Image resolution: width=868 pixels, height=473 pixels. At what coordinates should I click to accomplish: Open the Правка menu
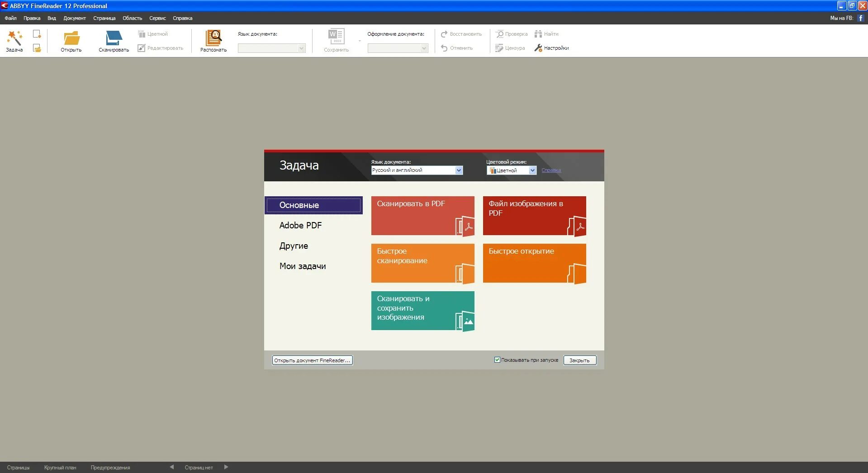pyautogui.click(x=32, y=18)
